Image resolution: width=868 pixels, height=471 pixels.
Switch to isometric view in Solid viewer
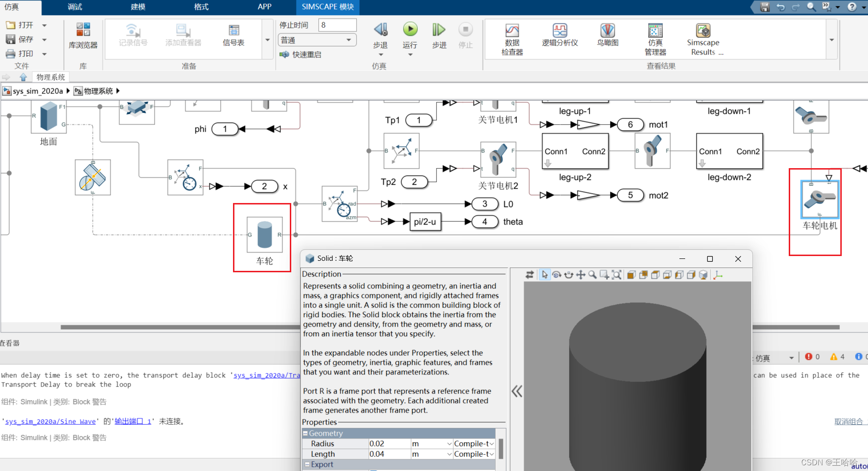pyautogui.click(x=703, y=275)
